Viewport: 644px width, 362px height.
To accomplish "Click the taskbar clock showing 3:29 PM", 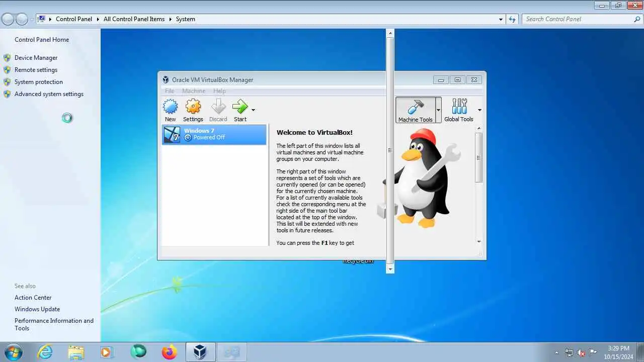I will (618, 352).
